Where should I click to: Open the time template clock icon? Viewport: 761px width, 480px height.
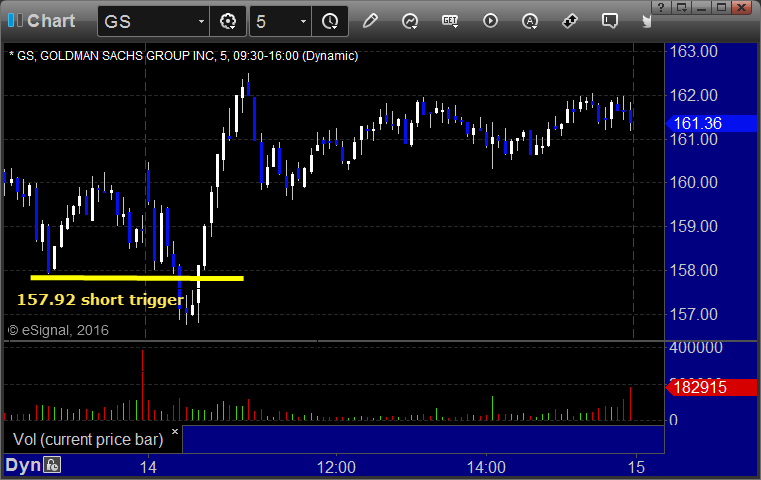coord(330,21)
